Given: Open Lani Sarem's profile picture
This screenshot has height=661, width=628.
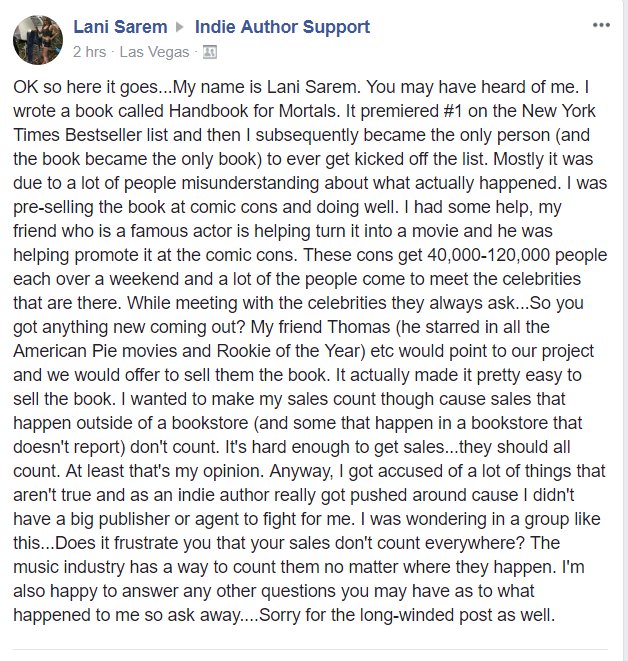Looking at the screenshot, I should [x=38, y=40].
